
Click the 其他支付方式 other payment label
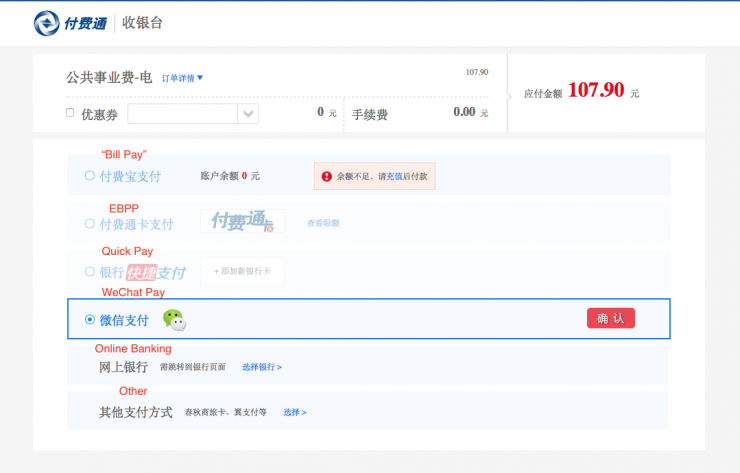tap(136, 412)
